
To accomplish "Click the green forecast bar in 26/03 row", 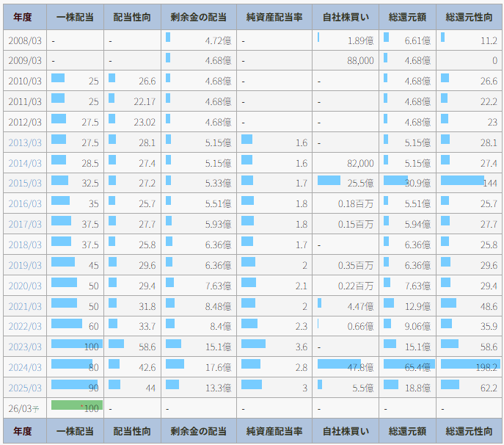I will pos(76,406).
